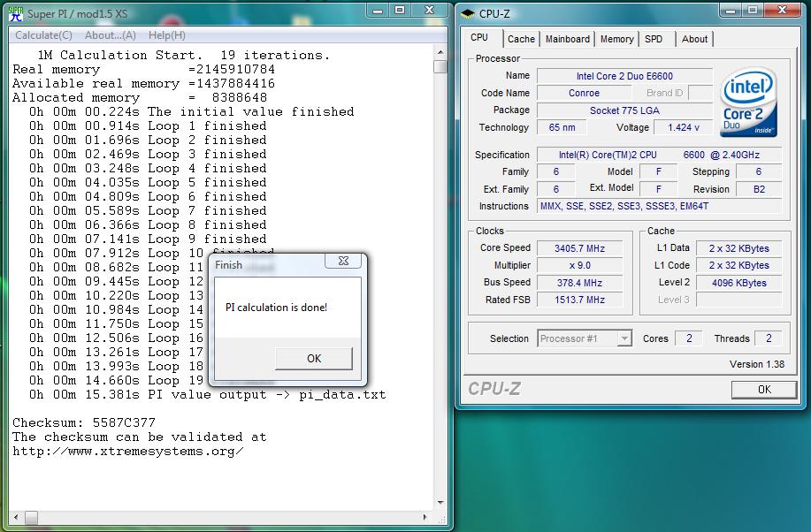Expand the Processor #1 selection dropdown
Screen dimensions: 811x532
pyautogui.click(x=624, y=338)
